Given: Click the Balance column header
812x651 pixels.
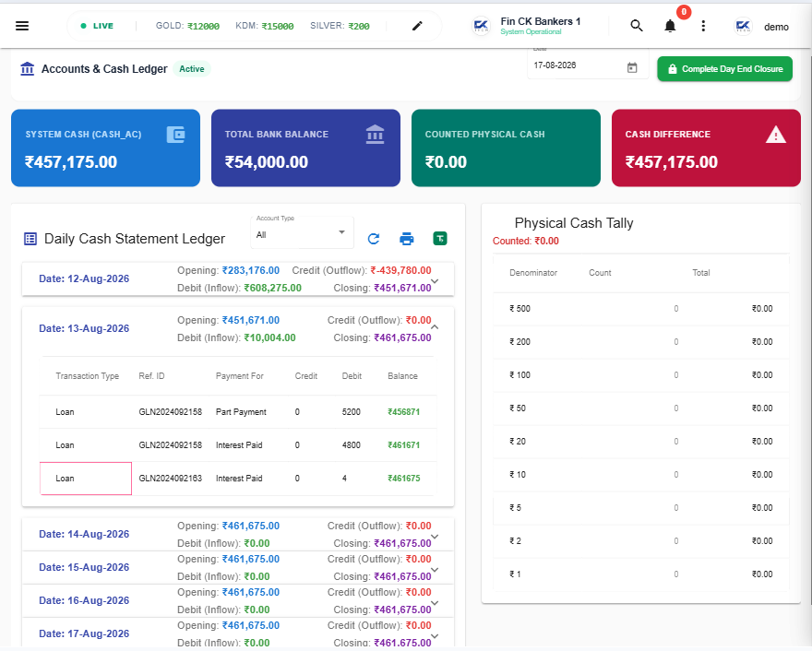Looking at the screenshot, I should 402,376.
